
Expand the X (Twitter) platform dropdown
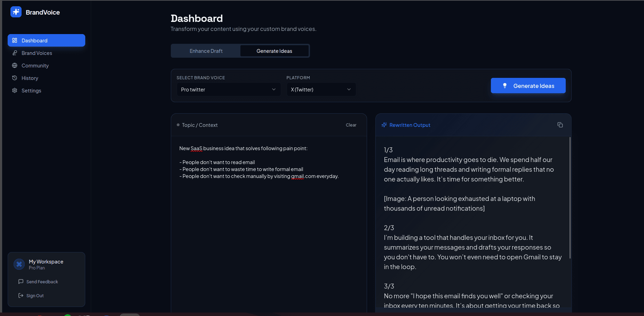click(321, 89)
